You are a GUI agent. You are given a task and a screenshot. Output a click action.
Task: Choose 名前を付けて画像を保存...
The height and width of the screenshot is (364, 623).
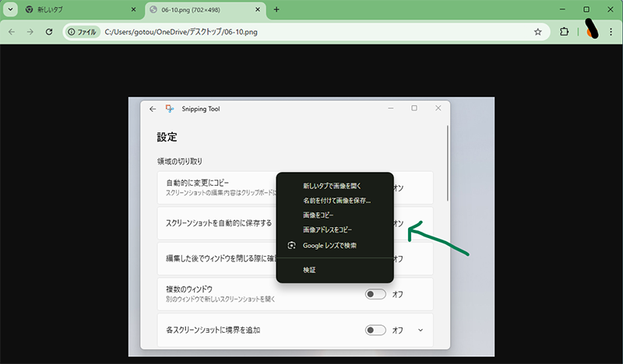pyautogui.click(x=335, y=201)
